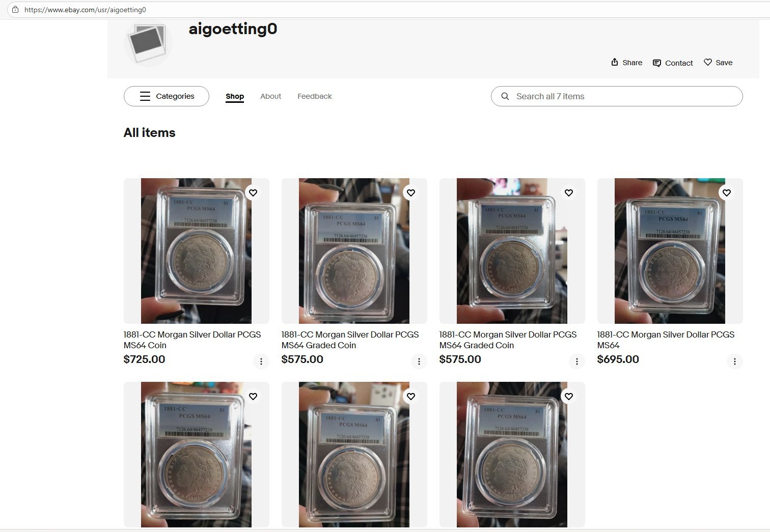Screen dimensions: 770x532
Task: Watch the first $575.00 graded coin
Action: coord(411,192)
